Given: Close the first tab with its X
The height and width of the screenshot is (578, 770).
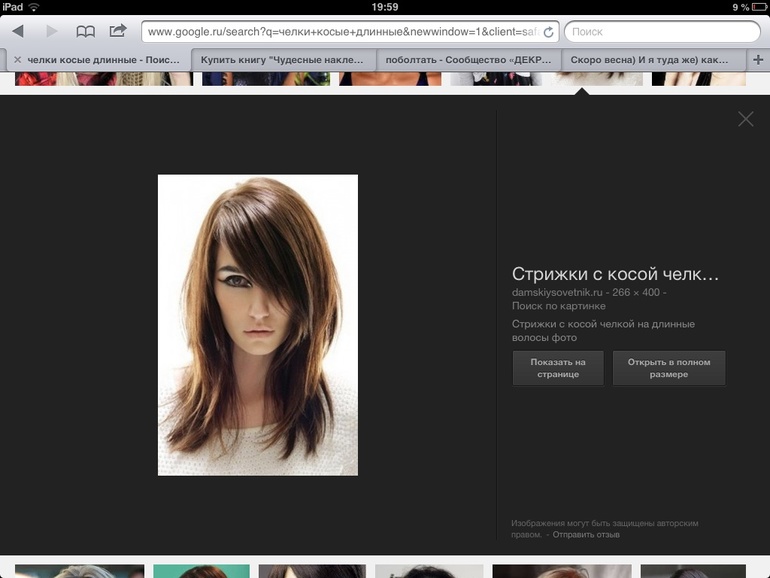Looking at the screenshot, I should coord(17,60).
